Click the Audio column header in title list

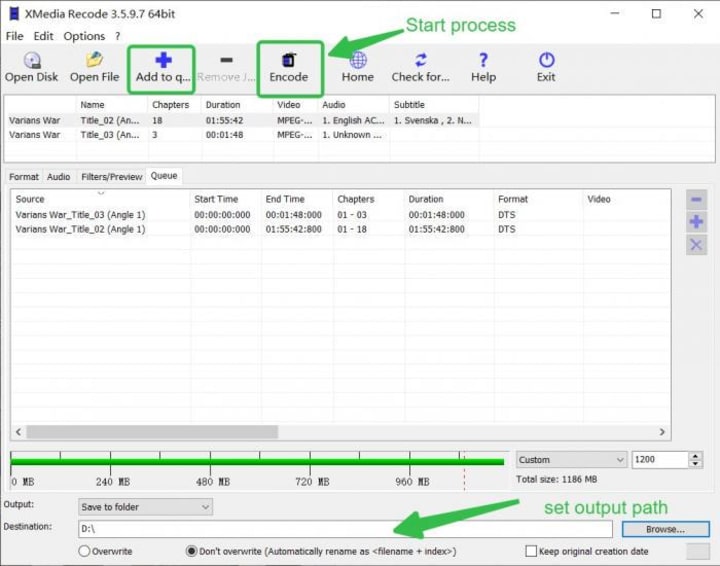354,105
